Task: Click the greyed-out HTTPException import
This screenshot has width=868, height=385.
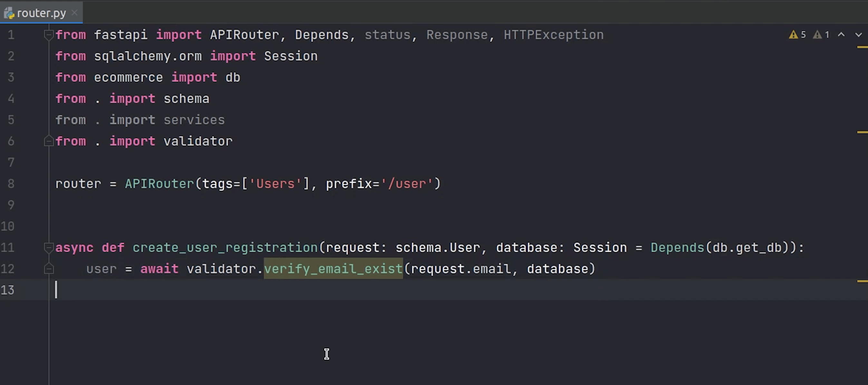Action: [553, 35]
